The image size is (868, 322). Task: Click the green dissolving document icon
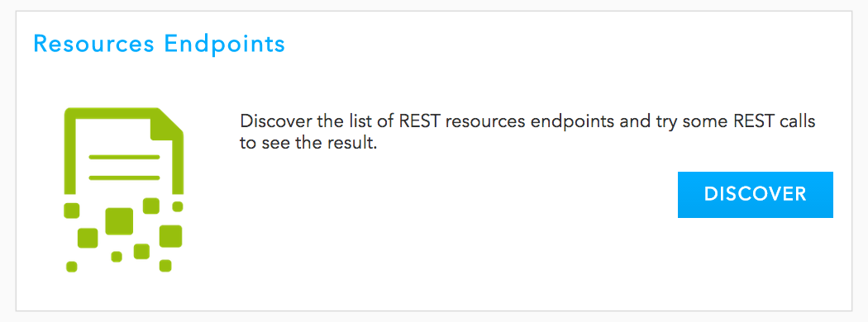point(123,190)
